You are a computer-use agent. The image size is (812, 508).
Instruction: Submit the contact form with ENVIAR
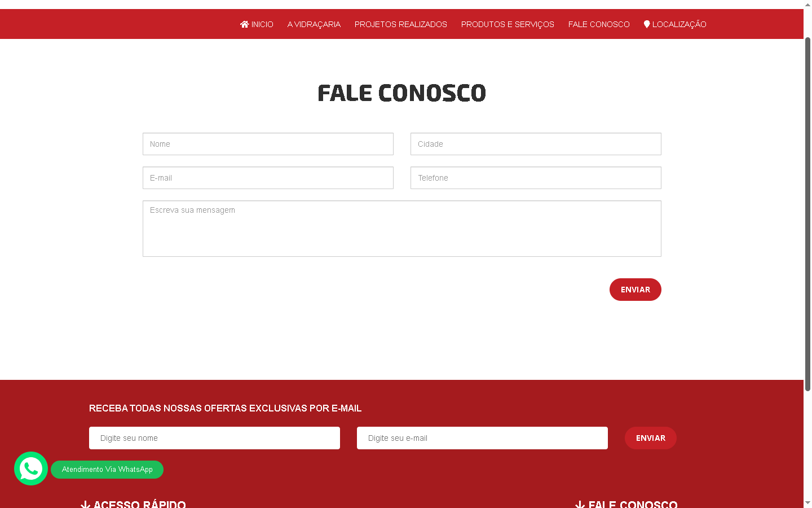[636, 290]
